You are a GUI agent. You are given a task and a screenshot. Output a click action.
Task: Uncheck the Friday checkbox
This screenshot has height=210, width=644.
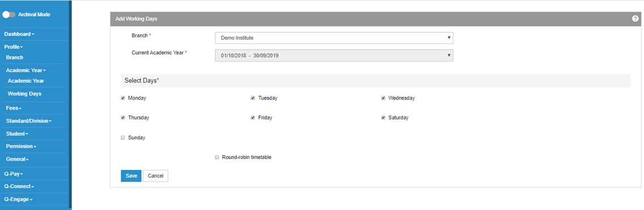click(253, 117)
